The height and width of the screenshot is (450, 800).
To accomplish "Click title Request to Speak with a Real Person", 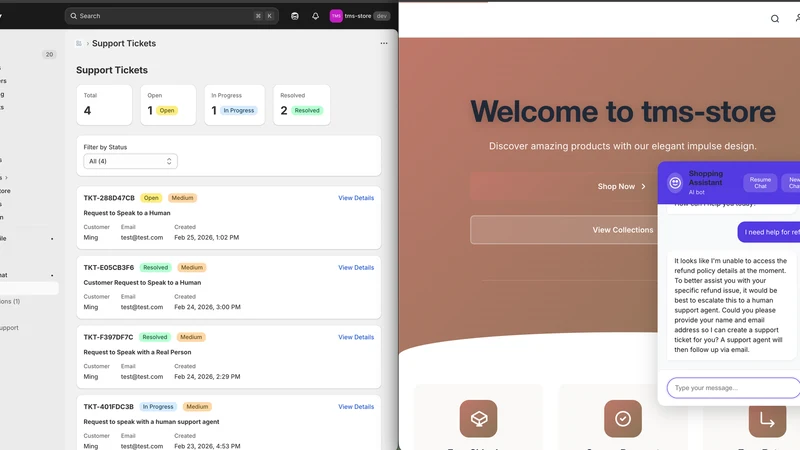I will 137,352.
